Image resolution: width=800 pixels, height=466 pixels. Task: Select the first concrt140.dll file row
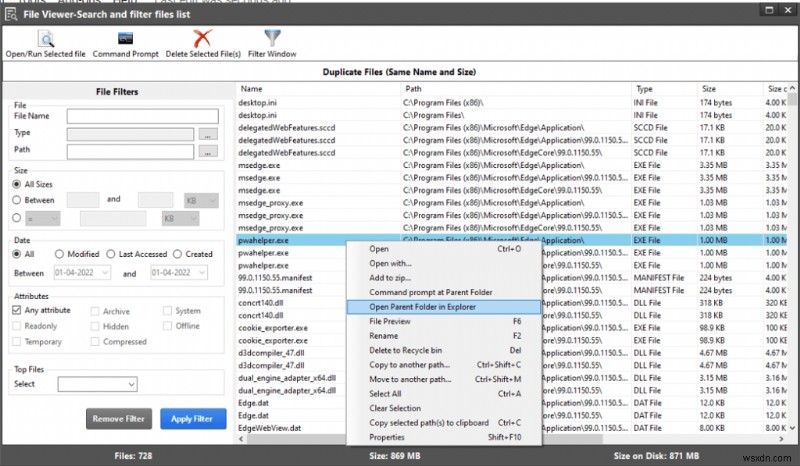512,303
